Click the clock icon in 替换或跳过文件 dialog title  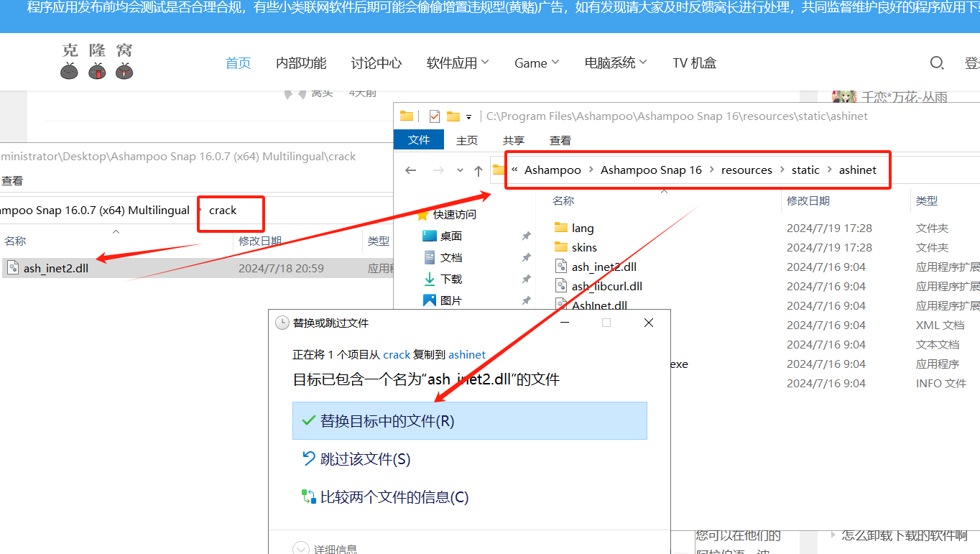tap(282, 323)
